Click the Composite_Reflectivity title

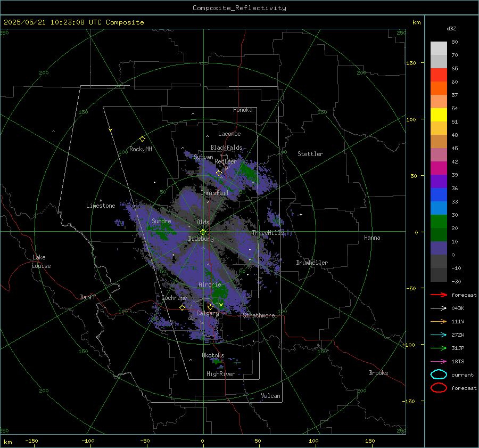[240, 8]
